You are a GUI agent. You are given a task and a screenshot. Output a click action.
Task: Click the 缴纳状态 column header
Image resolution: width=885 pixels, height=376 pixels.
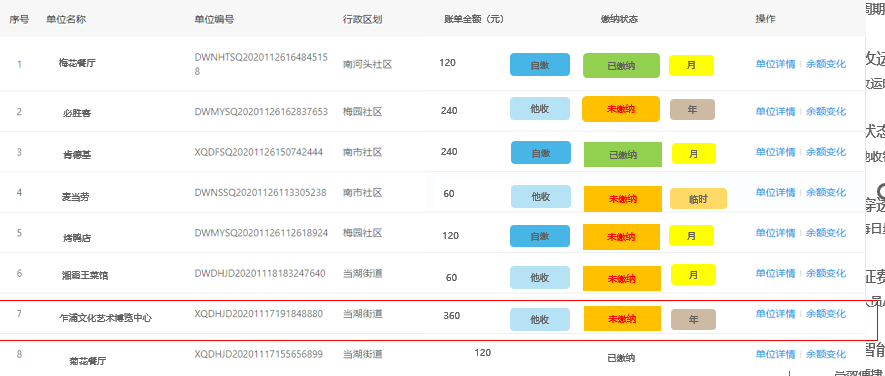[619, 19]
